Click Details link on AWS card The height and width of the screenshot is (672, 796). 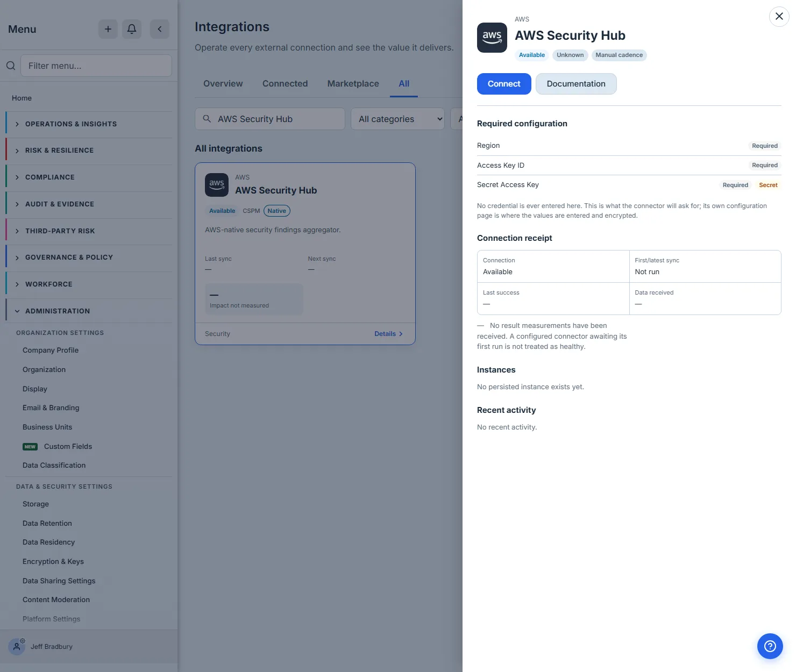[x=388, y=334]
